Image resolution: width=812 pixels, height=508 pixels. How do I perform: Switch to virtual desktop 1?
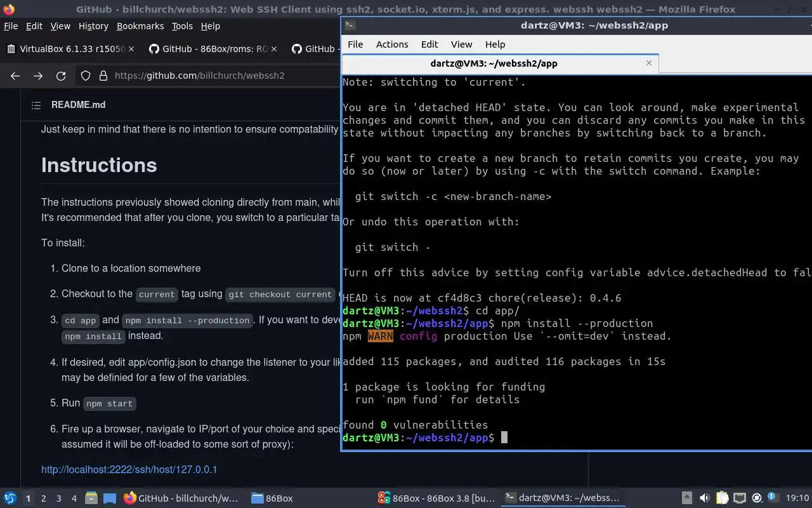pos(28,498)
